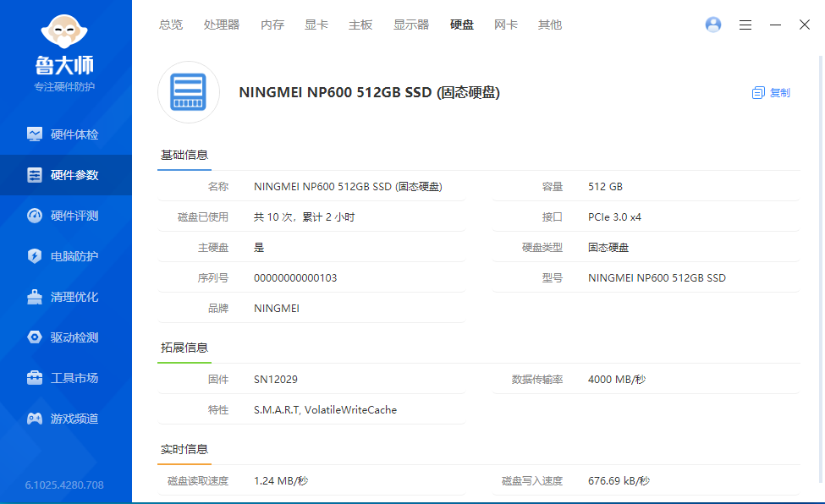Click the 实时信息 section header

point(184,449)
